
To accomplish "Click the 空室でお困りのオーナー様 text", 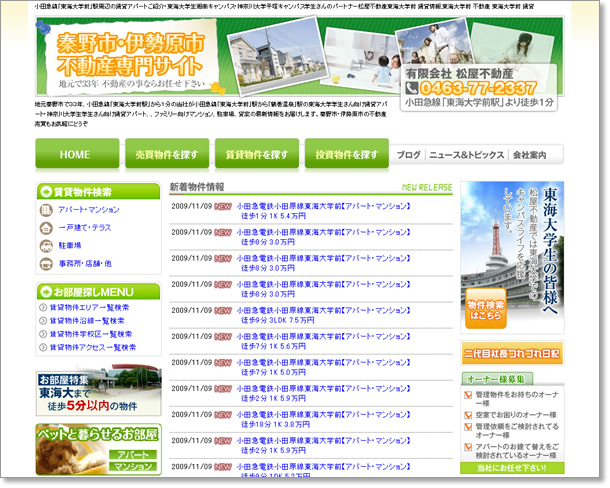I will 516,415.
